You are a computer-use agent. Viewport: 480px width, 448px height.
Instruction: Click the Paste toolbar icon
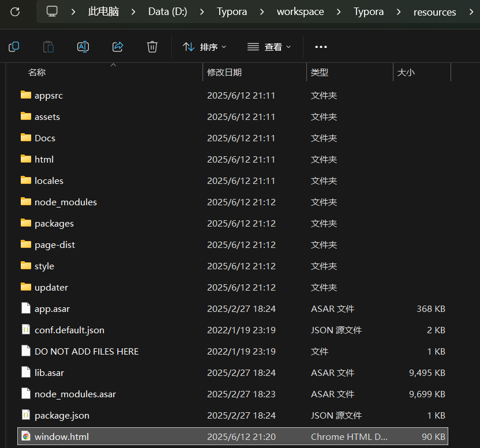[48, 47]
